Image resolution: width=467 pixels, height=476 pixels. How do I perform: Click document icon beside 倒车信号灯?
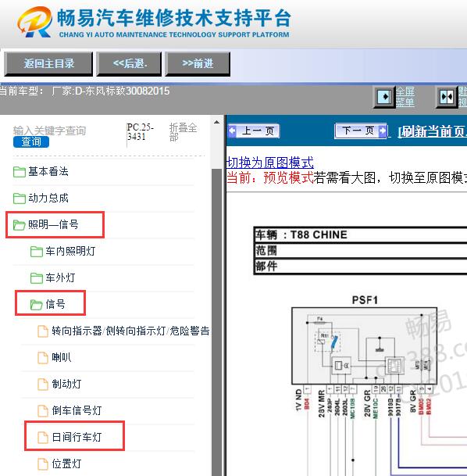(43, 410)
